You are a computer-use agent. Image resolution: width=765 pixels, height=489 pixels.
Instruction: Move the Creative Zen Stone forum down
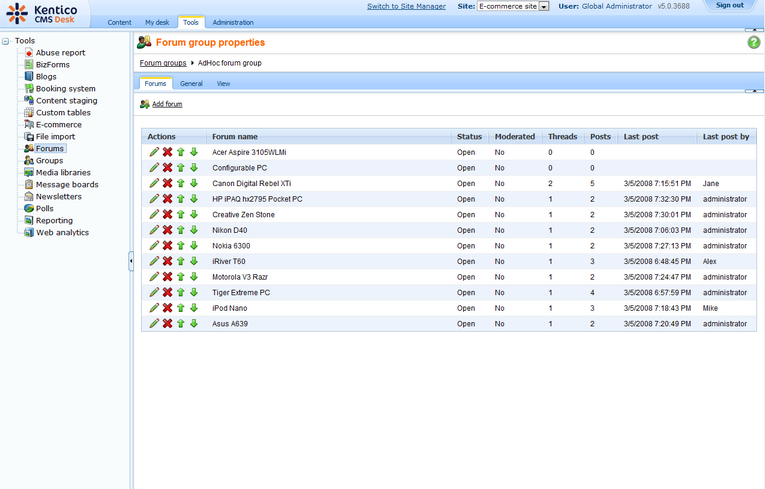[194, 215]
